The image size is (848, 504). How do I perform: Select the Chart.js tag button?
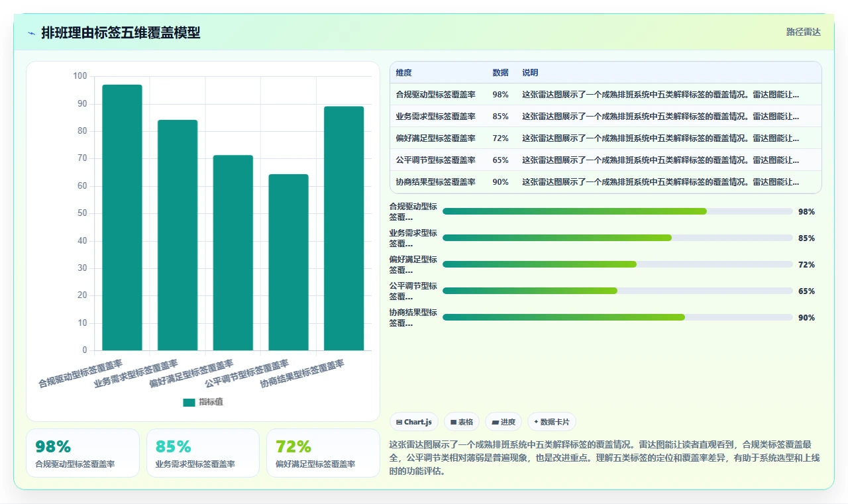click(x=414, y=422)
